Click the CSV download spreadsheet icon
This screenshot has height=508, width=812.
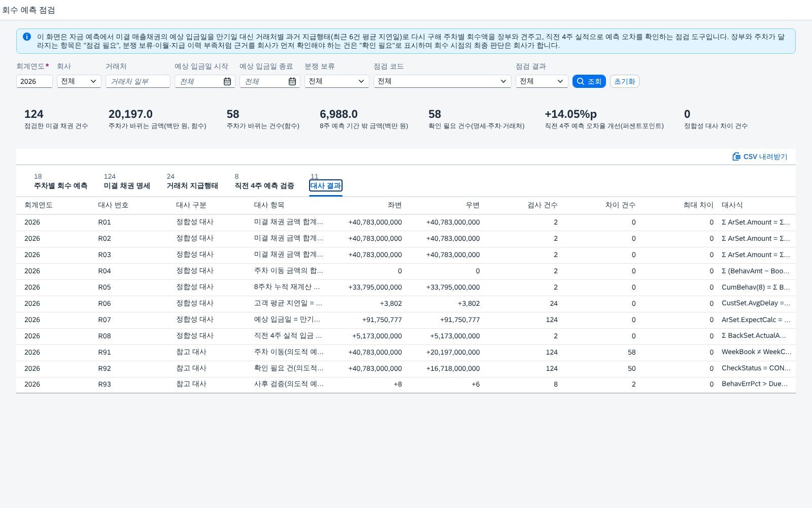(x=736, y=156)
